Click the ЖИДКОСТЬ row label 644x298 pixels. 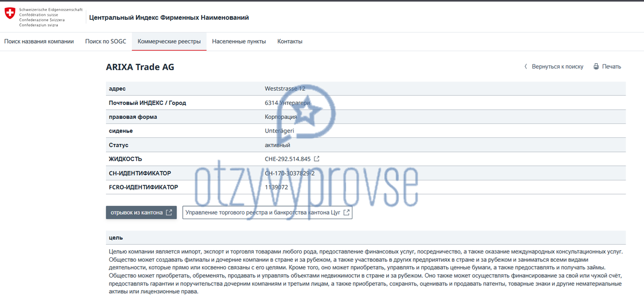click(126, 159)
